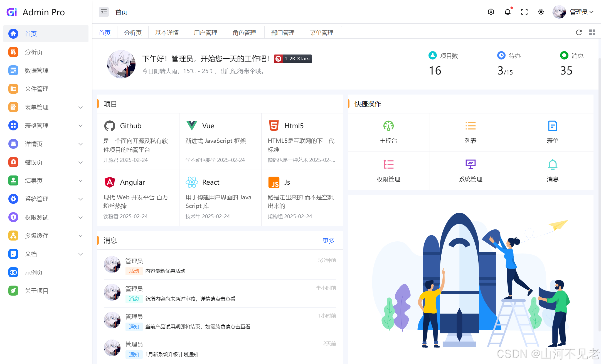Viewport: 601px width, 364px height.
Task: Click the 1.2K Stars badge
Action: point(293,59)
